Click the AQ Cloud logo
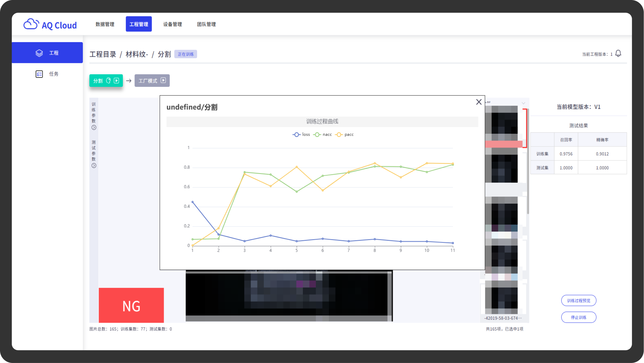This screenshot has height=363, width=644. click(50, 25)
